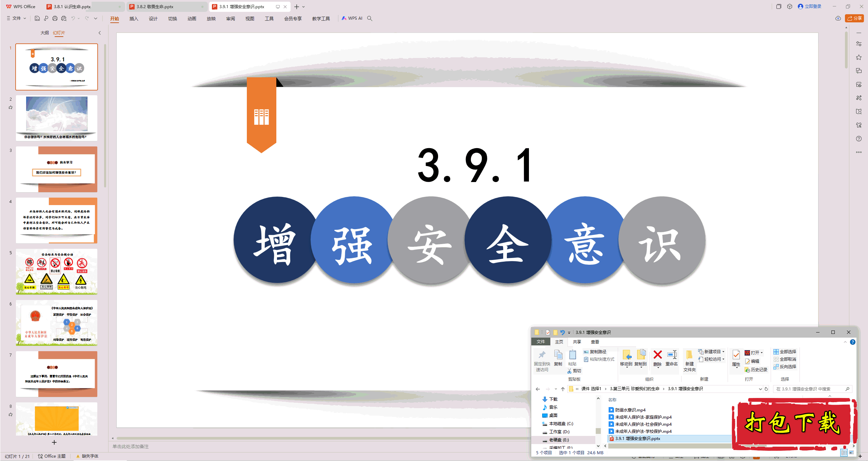The height and width of the screenshot is (461, 868).
Task: Click 复制路径 in Explorer ribbon
Action: (595, 352)
